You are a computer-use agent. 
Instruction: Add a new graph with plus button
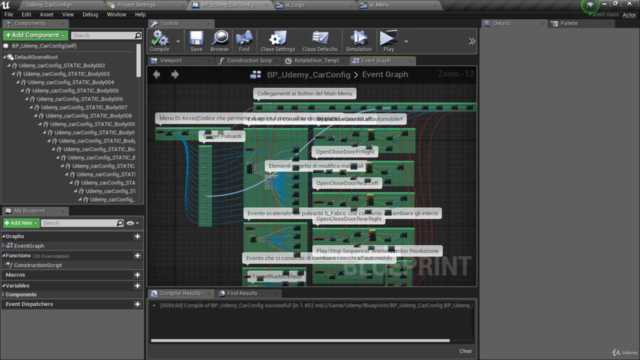coord(138,236)
